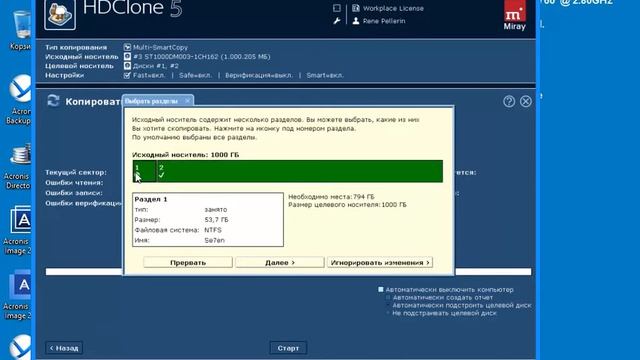Viewport: 640px width, 360px height.
Task: Click the Верификация=выкл. setting
Action: (x=259, y=75)
